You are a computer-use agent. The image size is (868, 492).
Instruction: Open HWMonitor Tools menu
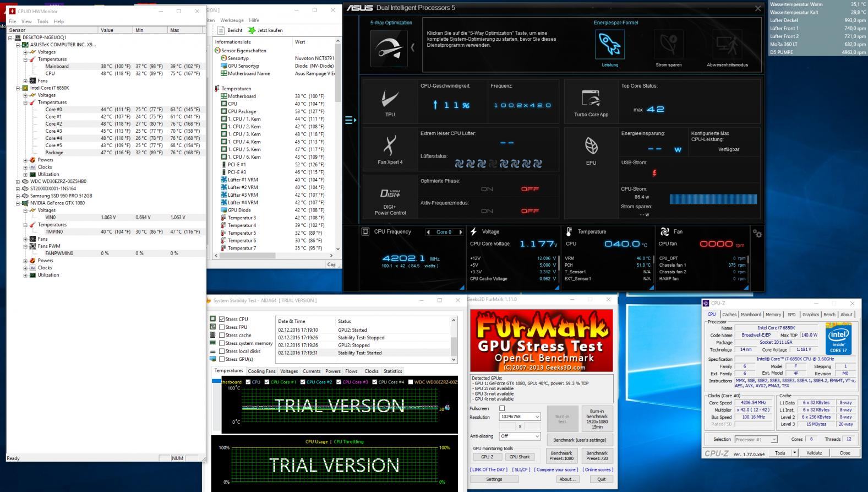click(x=43, y=21)
